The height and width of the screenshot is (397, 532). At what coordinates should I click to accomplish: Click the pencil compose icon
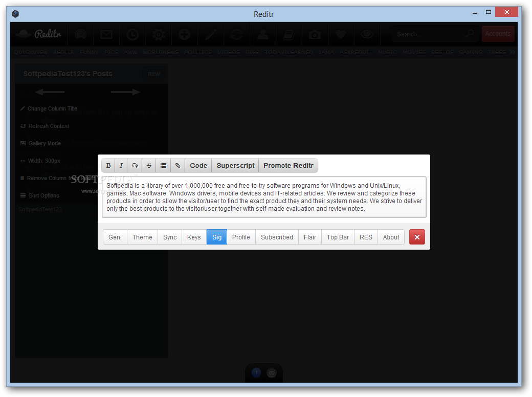(211, 34)
